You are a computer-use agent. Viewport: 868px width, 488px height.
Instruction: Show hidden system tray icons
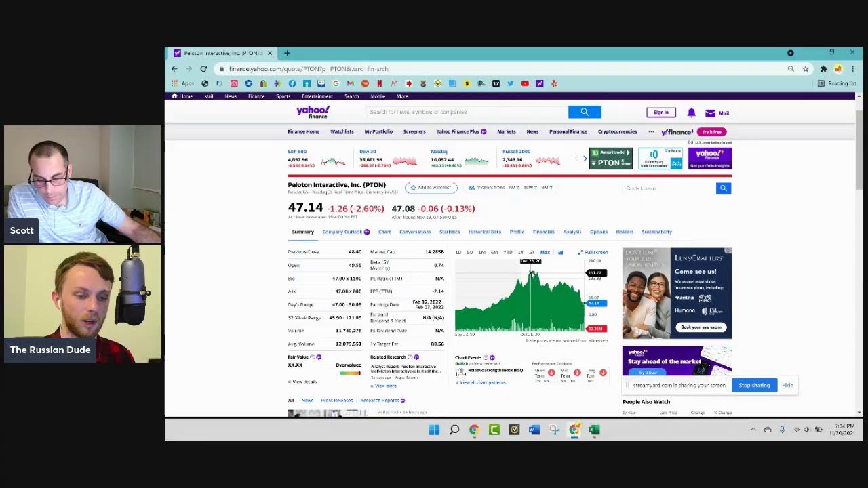coord(753,430)
